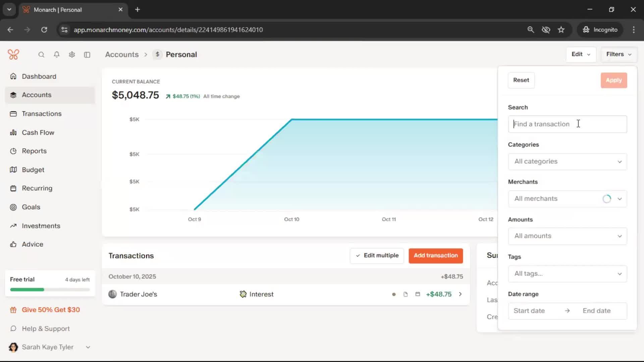Click the Find a transaction search field

[x=567, y=124]
